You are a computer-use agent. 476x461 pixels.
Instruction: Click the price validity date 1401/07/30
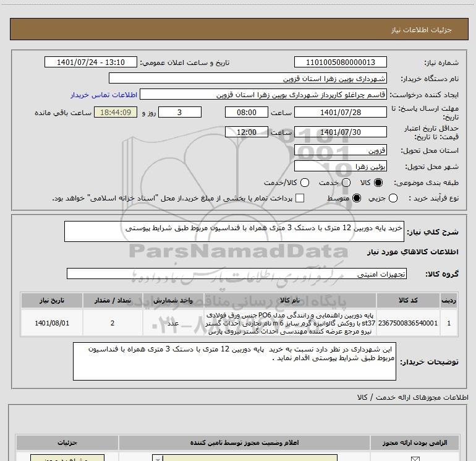pos(340,132)
